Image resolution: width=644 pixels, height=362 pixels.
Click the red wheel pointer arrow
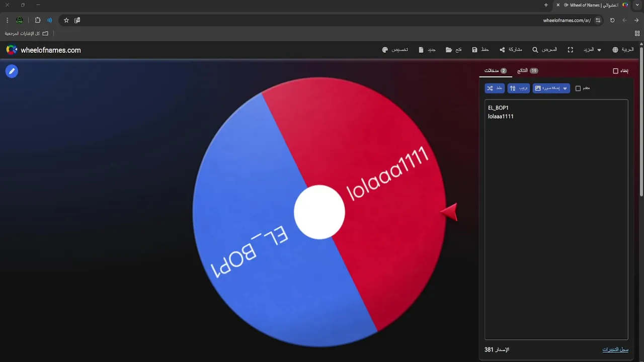coord(449,212)
